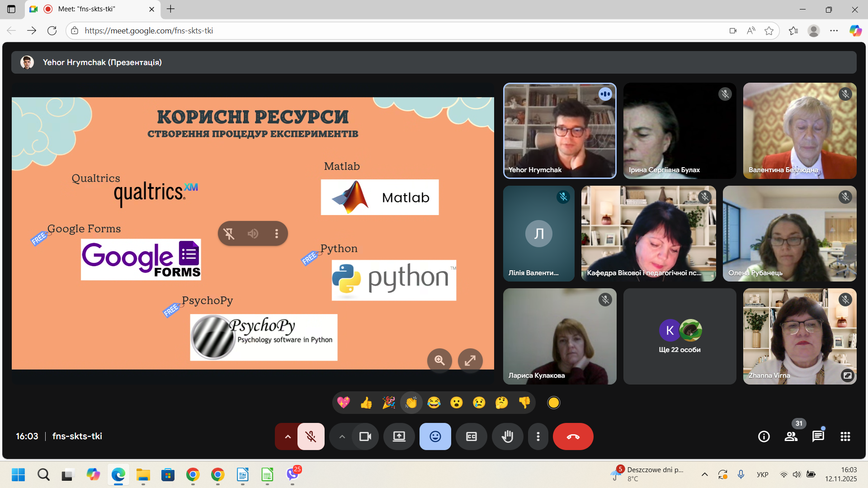Expand the camera options chevron
868x488 pixels.
point(342,436)
